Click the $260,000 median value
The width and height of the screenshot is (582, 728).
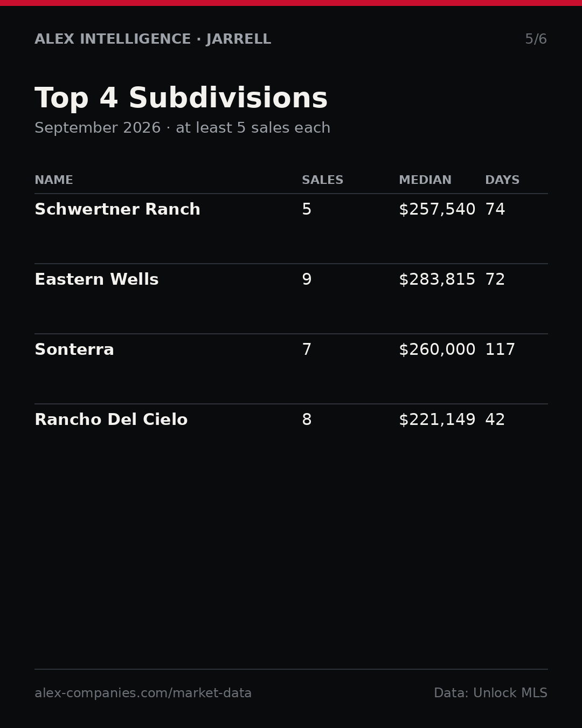pyautogui.click(x=437, y=350)
